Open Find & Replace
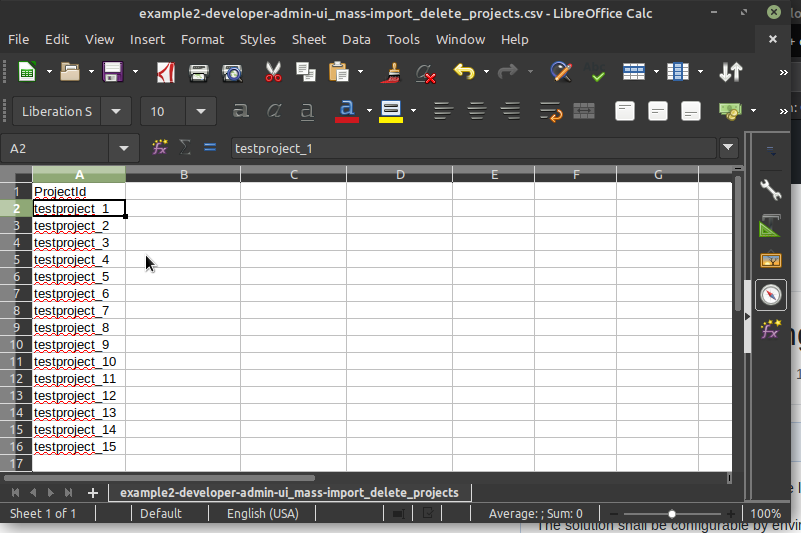Screen dimensions: 801x533 [x=561, y=72]
